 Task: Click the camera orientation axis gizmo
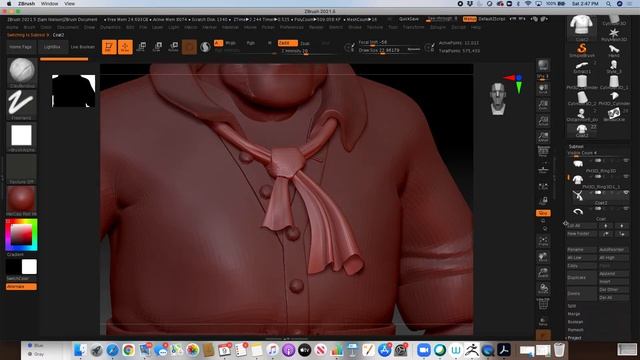coord(515,83)
